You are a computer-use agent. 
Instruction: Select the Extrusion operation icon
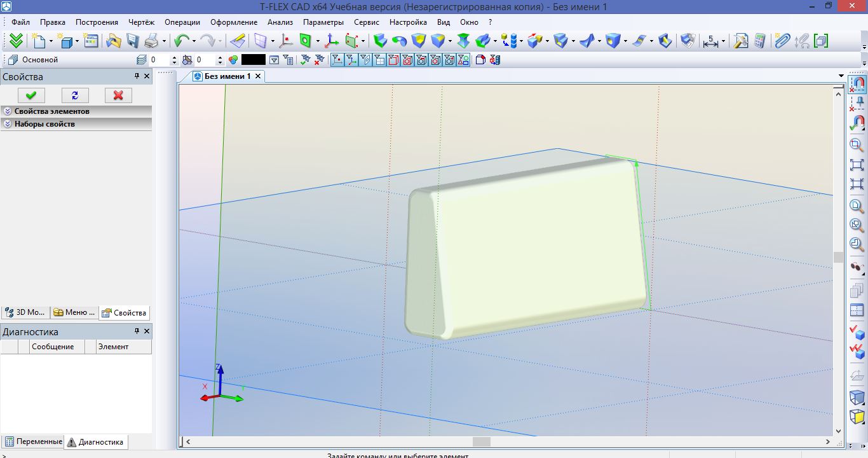(380, 41)
